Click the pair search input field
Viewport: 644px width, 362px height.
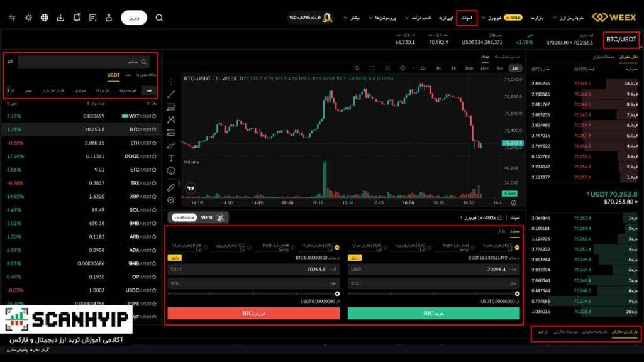84,62
